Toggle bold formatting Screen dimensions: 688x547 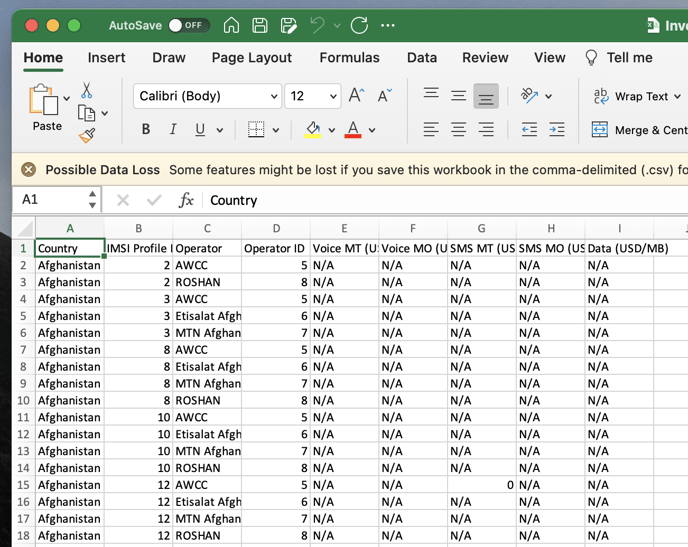pyautogui.click(x=146, y=130)
